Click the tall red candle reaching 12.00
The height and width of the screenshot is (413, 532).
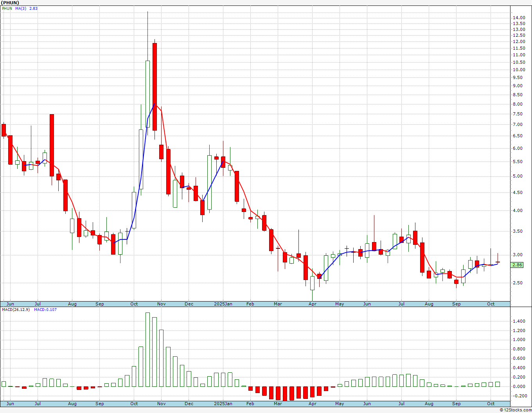point(155,86)
